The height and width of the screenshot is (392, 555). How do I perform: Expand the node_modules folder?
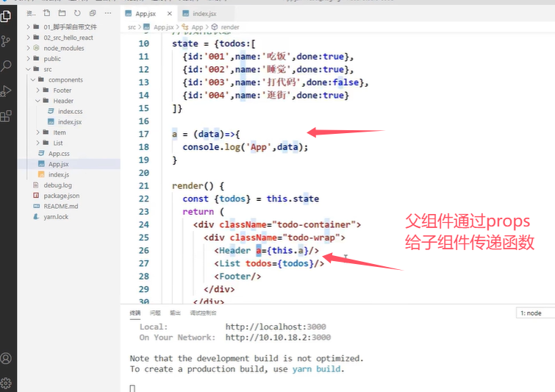tap(64, 48)
